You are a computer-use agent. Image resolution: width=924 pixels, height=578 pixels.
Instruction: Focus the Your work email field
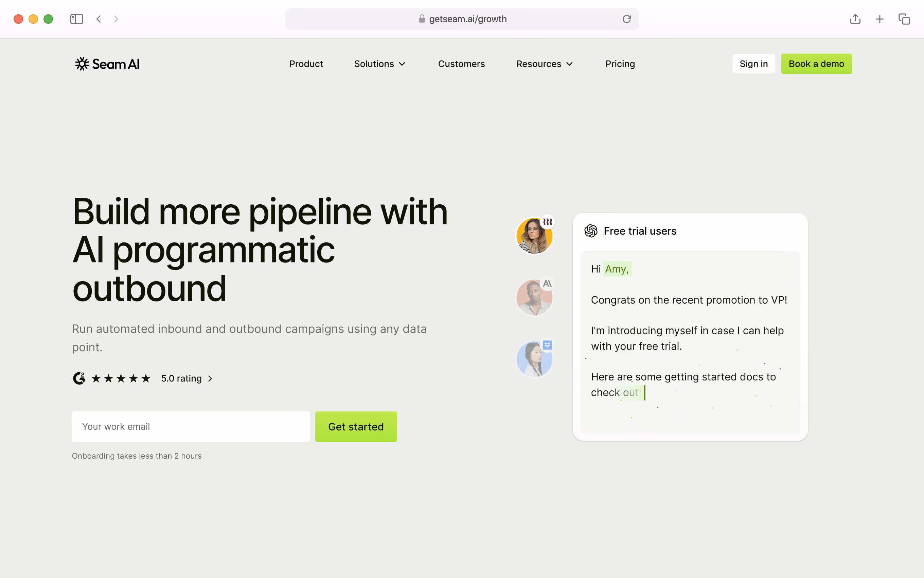[191, 427]
